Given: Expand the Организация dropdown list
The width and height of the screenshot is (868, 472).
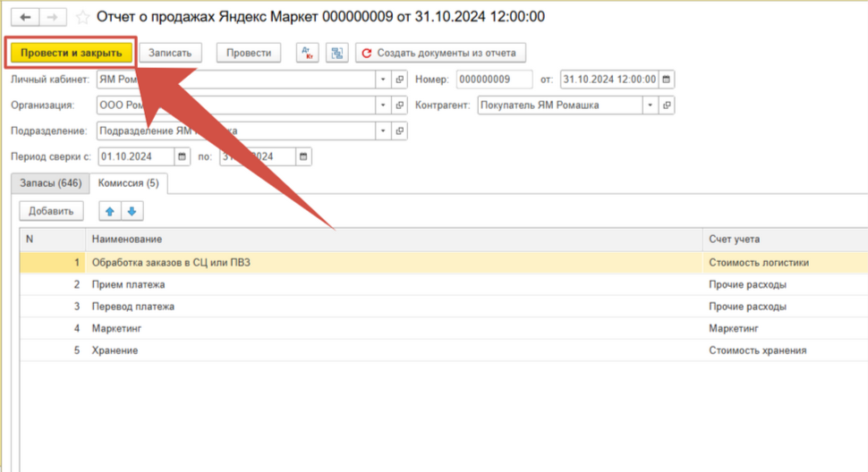Looking at the screenshot, I should point(384,105).
